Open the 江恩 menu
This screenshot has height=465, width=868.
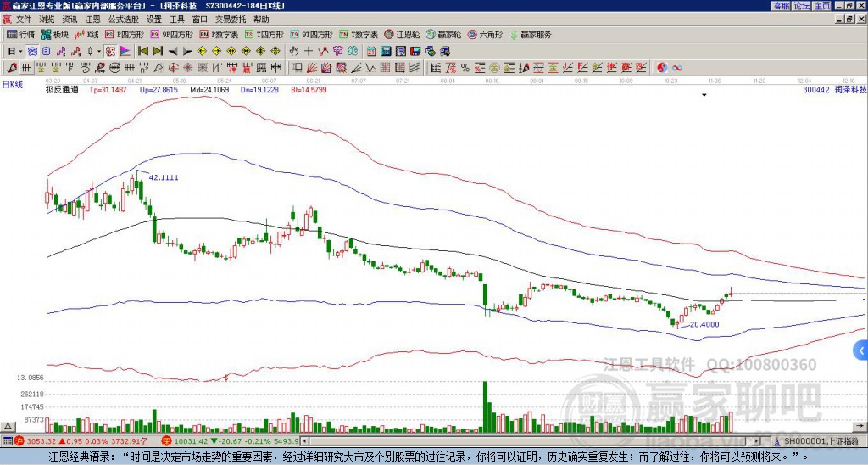coord(92,20)
